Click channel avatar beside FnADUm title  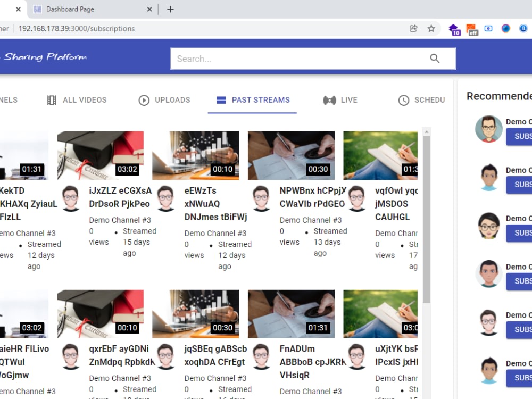(x=261, y=356)
